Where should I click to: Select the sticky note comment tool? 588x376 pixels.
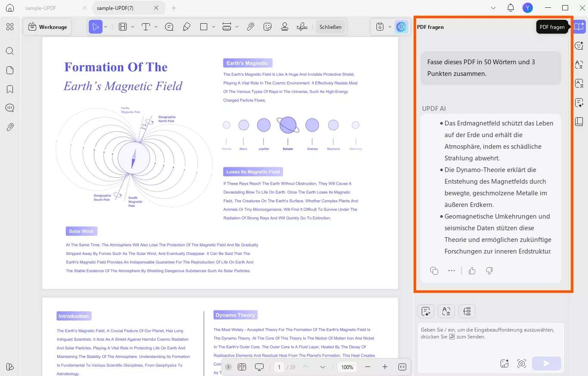tap(169, 27)
